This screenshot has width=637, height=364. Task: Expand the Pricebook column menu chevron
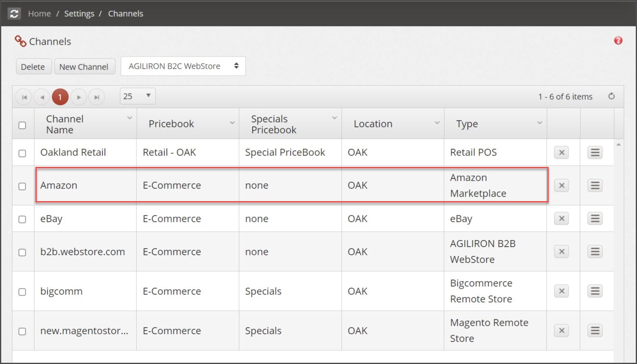(232, 123)
